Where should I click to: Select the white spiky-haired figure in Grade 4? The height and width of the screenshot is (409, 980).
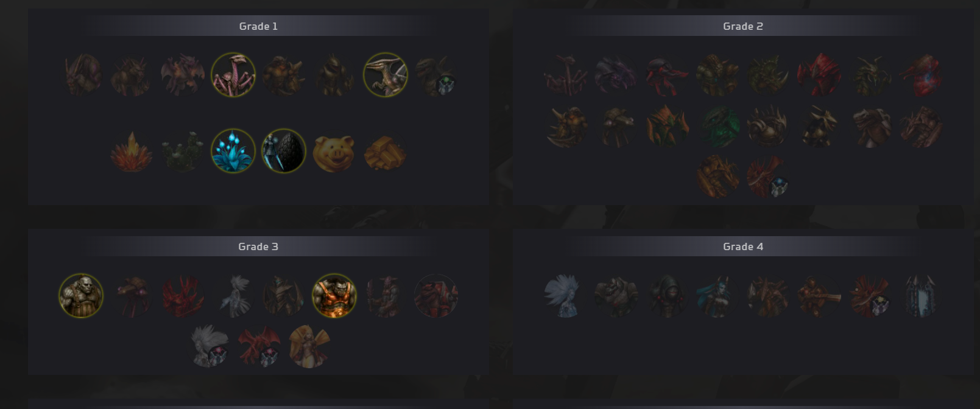[x=565, y=296]
